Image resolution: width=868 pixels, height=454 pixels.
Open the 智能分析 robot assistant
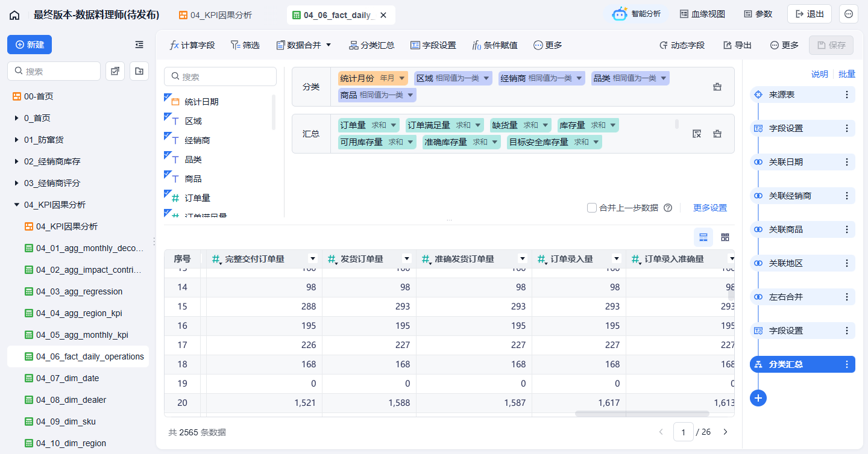click(637, 14)
